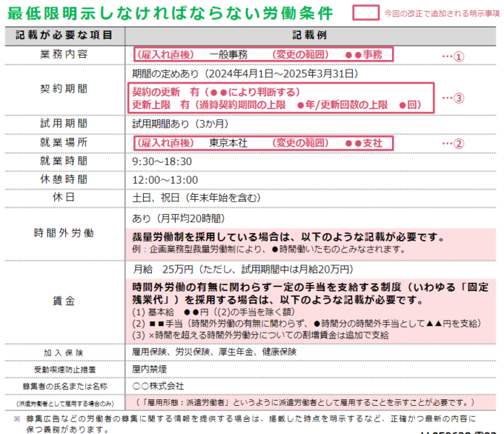
Task: Select the 業務内容 row header
Action: [x=63, y=54]
